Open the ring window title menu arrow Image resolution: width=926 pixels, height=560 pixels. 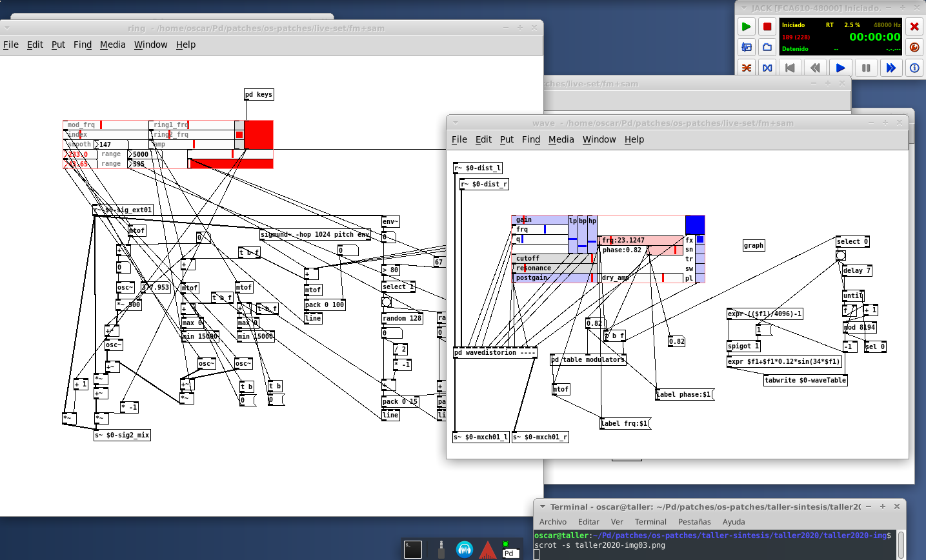tap(7, 28)
